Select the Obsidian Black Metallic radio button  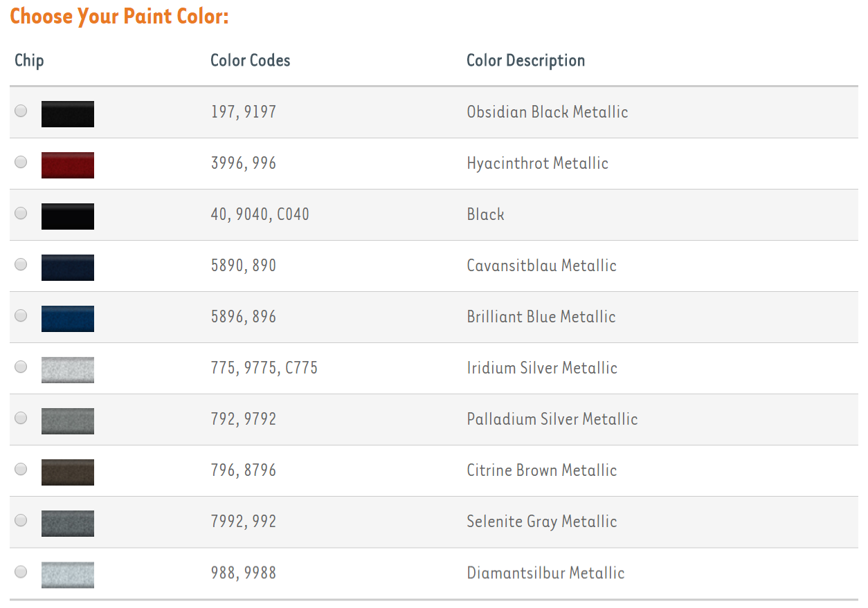pos(21,111)
